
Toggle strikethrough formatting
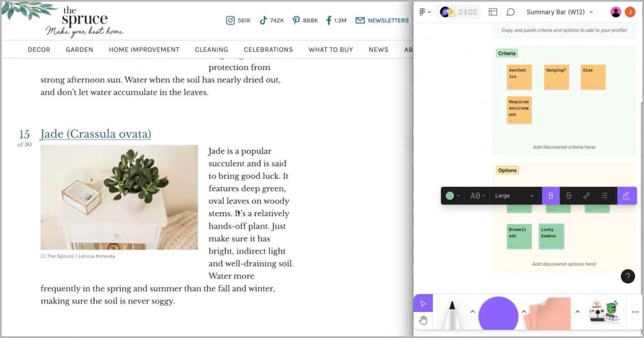pyautogui.click(x=568, y=196)
